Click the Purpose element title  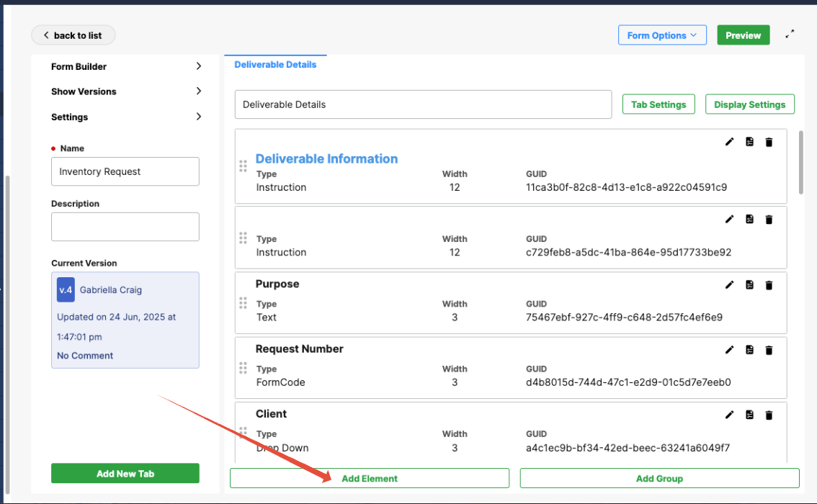click(277, 284)
